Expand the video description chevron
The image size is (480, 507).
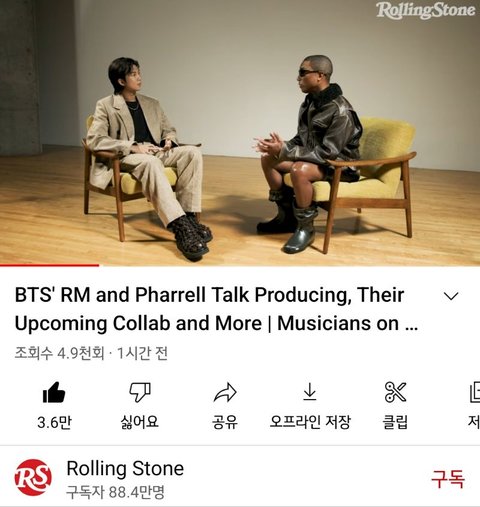451,296
